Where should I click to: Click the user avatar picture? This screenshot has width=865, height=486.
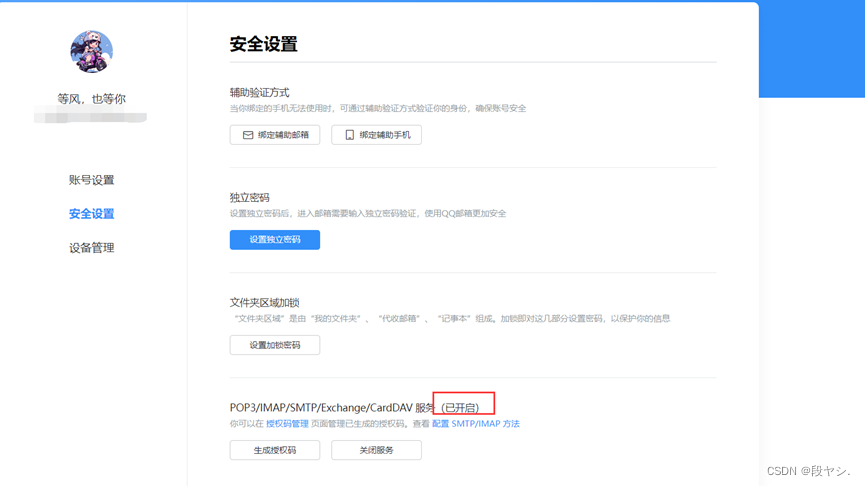[92, 51]
